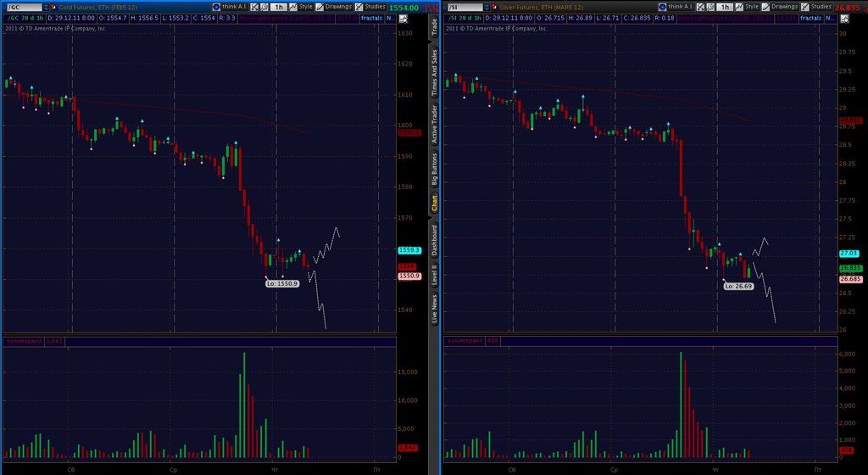Click the scissors tool icon in silver chart toolbar
Viewport: 868px width, 475px height.
point(700,7)
